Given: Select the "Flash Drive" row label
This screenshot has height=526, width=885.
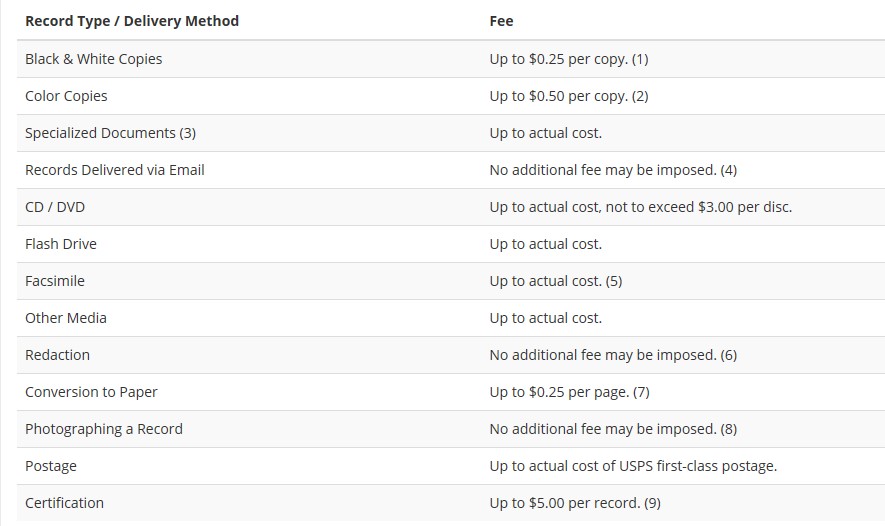Looking at the screenshot, I should coord(61,244).
